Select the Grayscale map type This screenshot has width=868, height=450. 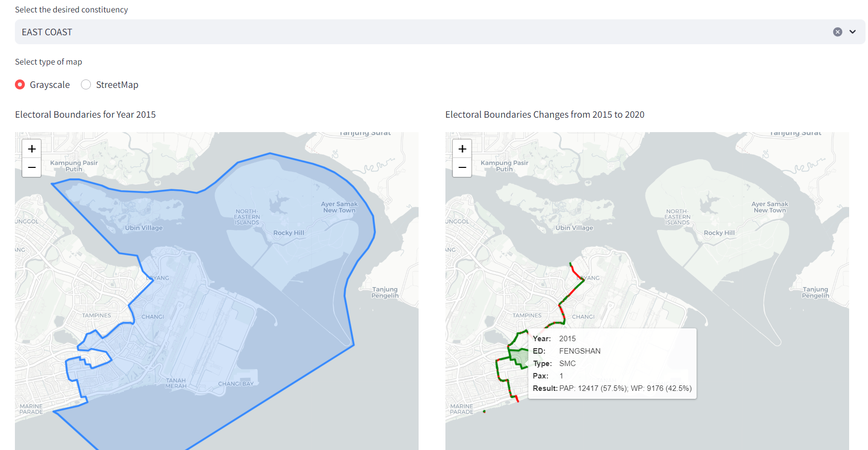point(20,84)
